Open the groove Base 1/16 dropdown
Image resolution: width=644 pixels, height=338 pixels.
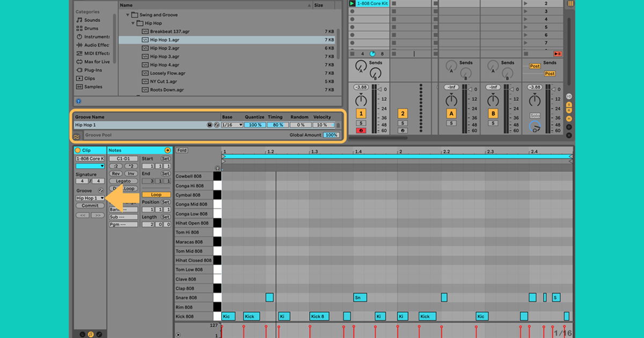click(231, 125)
